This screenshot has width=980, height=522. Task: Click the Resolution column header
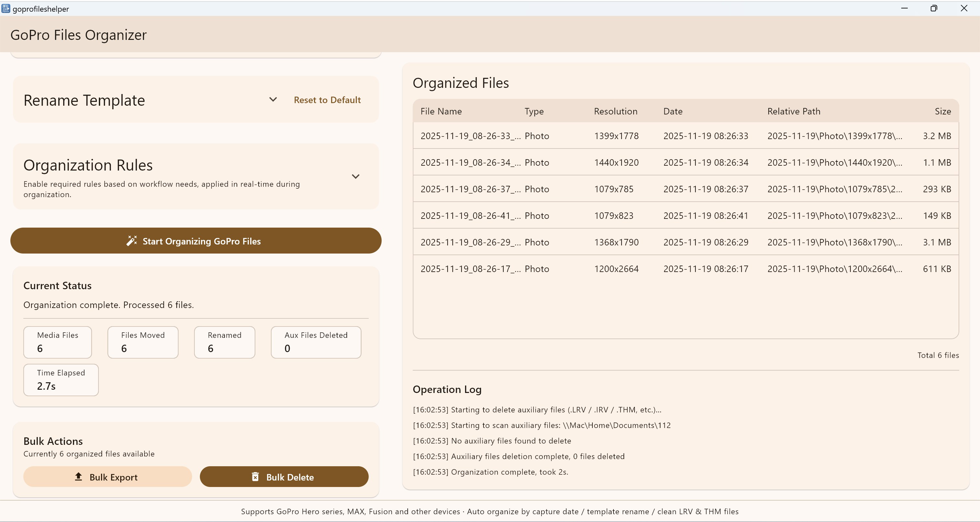pyautogui.click(x=615, y=111)
